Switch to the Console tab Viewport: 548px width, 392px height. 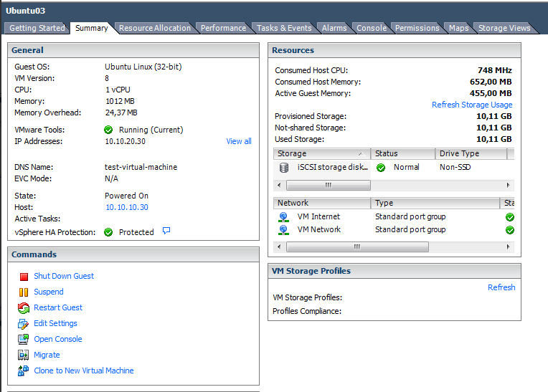point(371,28)
